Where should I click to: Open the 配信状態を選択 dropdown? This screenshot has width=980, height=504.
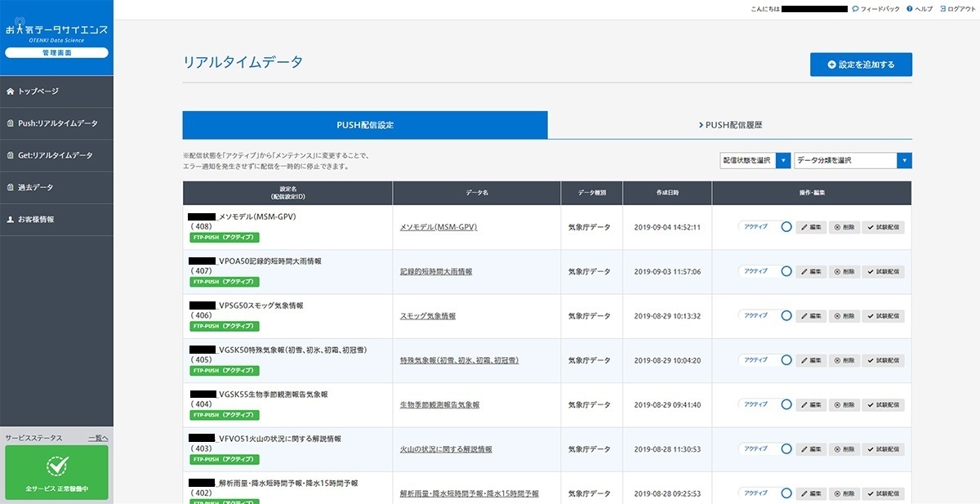coord(755,161)
